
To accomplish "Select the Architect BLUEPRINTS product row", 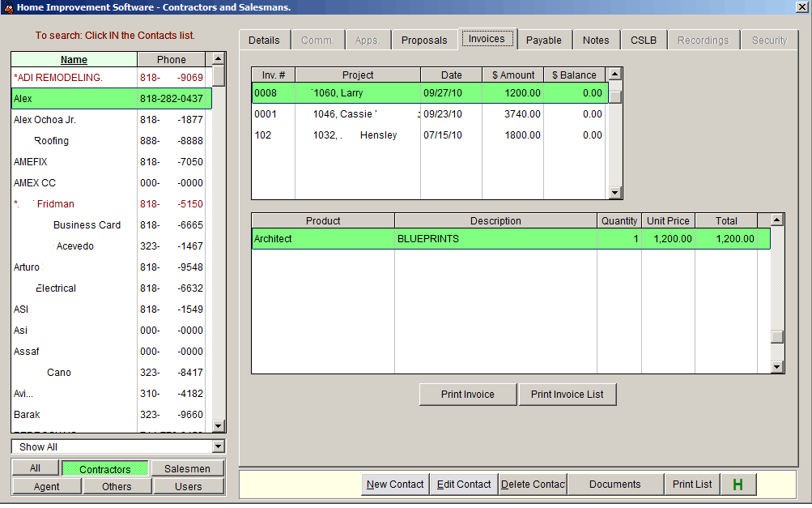I will point(511,239).
